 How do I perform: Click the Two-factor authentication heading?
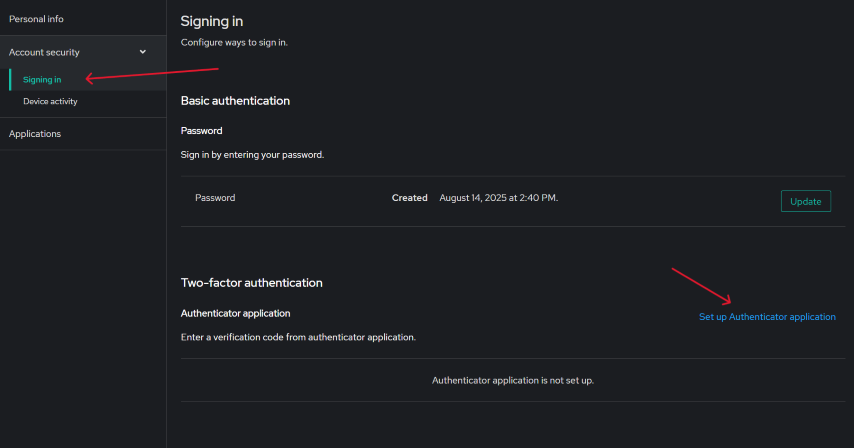251,283
